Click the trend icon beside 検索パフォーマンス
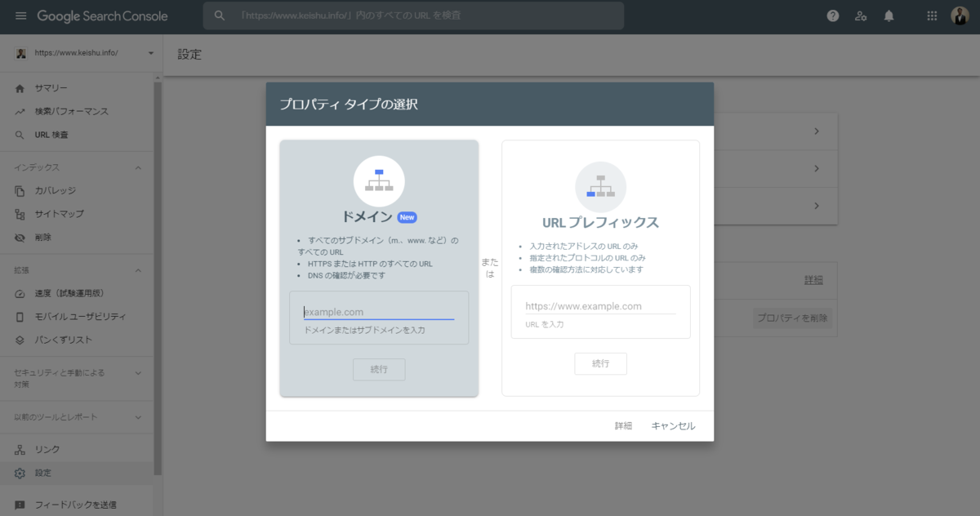 click(20, 112)
